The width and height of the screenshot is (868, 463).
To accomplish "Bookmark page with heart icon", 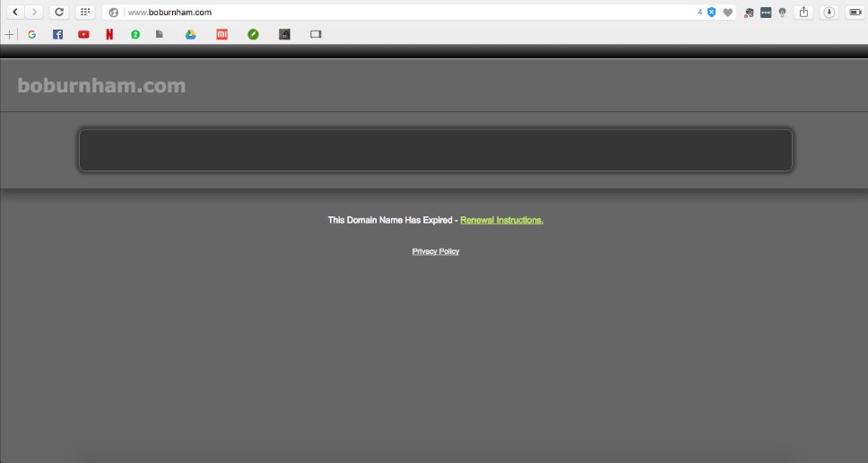I will [x=728, y=13].
